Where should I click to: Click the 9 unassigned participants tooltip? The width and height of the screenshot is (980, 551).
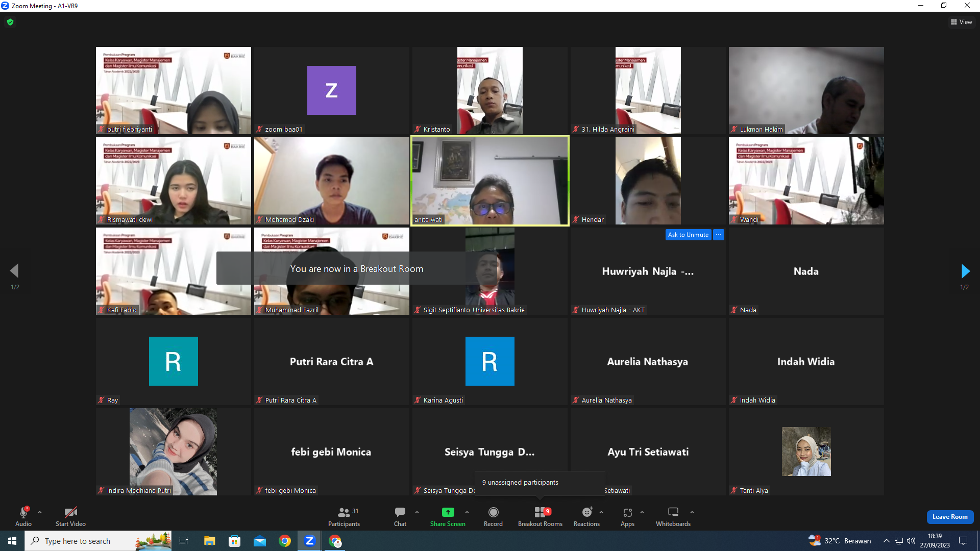(540, 483)
